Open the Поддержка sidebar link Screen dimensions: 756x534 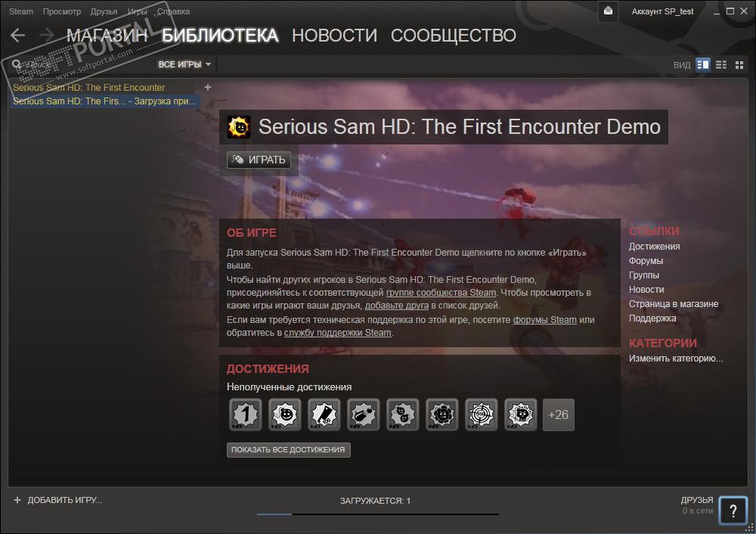pos(652,318)
